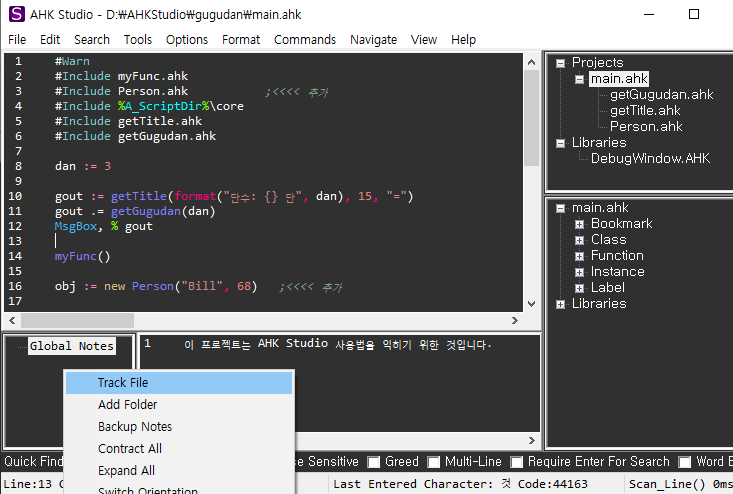The height and width of the screenshot is (494, 733).
Task: Click the AHK Studio app icon in title bar
Action: tap(16, 14)
